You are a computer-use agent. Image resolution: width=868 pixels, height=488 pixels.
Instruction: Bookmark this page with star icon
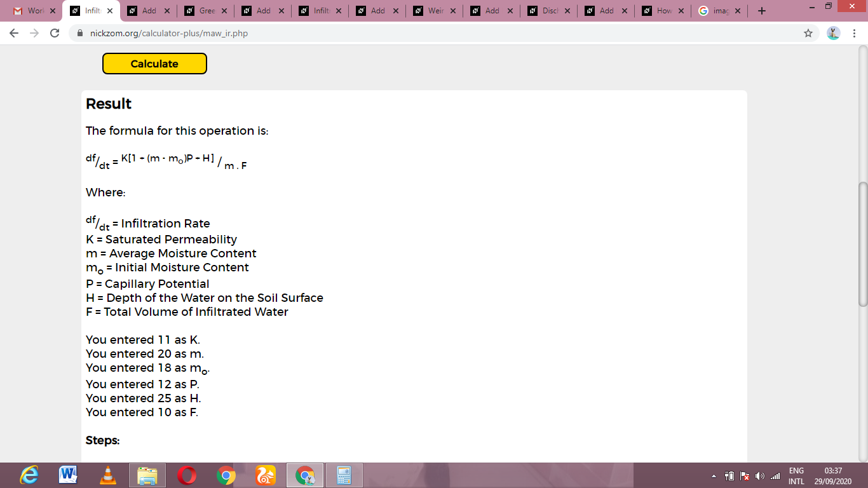808,33
